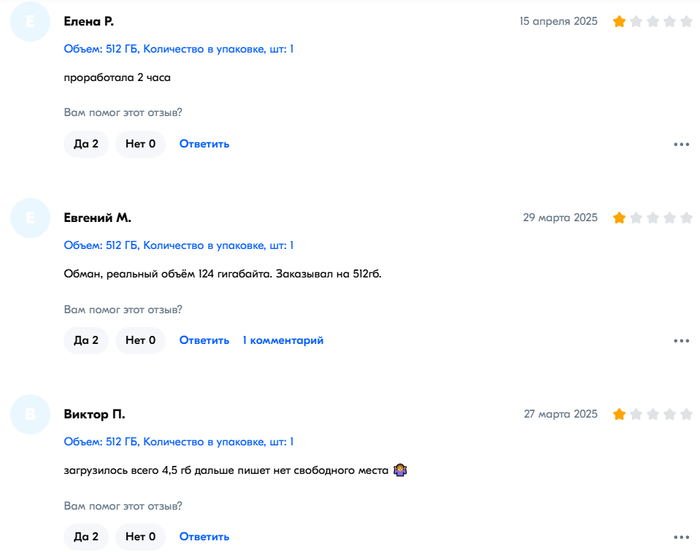This screenshot has width=700, height=552.
Task: Vote "Да" on Евгений М.'s review
Action: coord(86,340)
